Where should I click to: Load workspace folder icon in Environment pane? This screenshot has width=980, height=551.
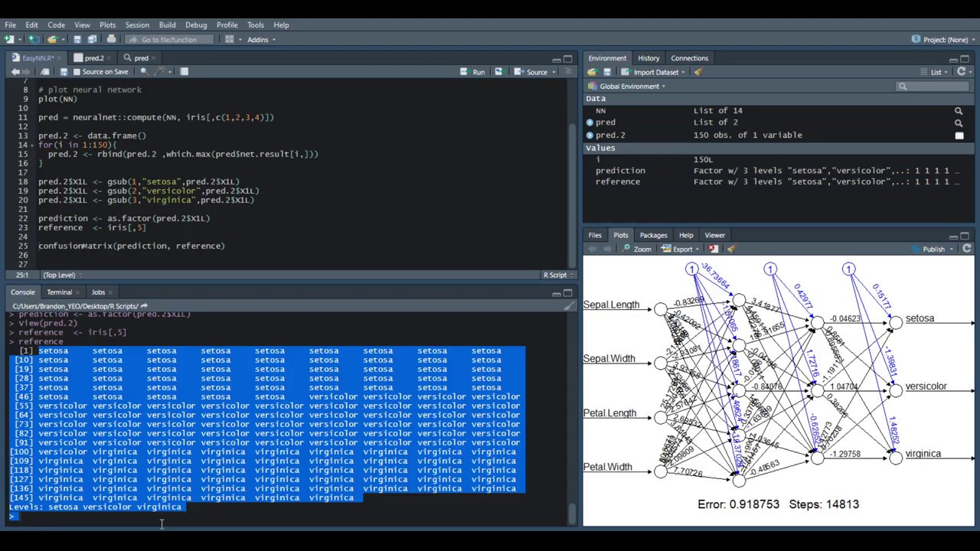[x=592, y=72]
